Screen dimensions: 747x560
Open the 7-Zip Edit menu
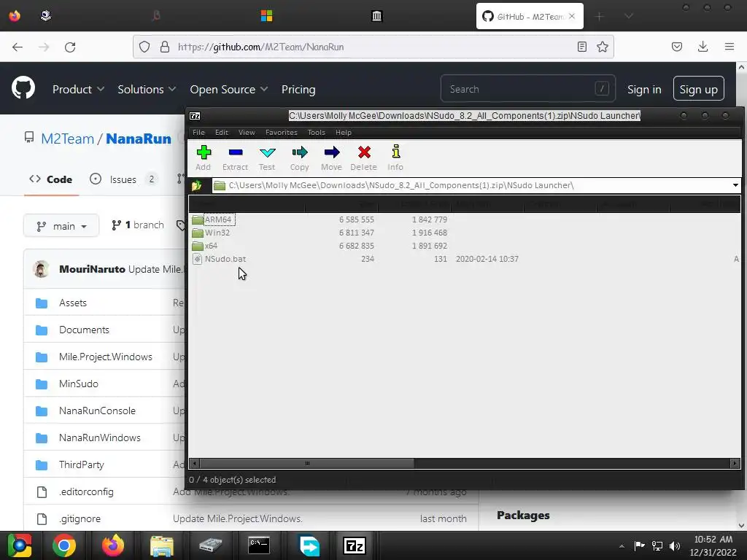point(222,133)
